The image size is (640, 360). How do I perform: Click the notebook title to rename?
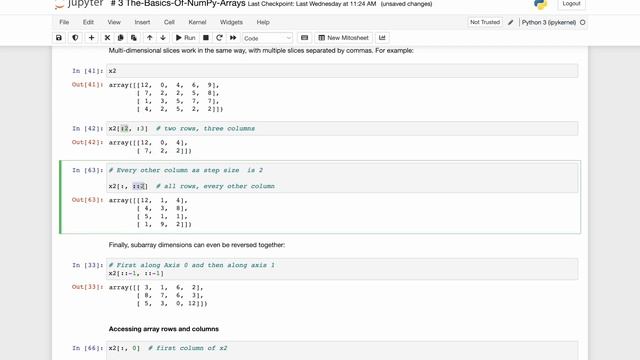pyautogui.click(x=178, y=4)
